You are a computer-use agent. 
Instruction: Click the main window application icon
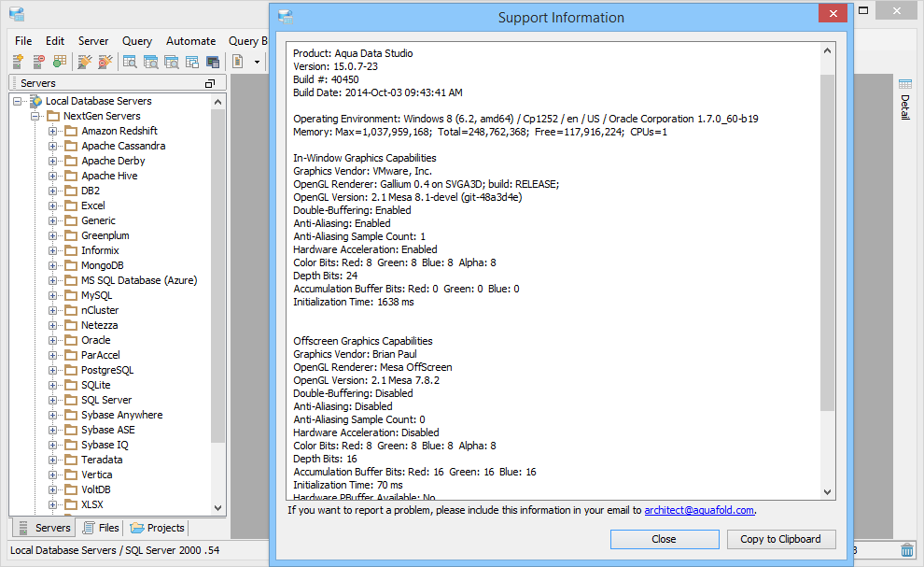pos(17,14)
